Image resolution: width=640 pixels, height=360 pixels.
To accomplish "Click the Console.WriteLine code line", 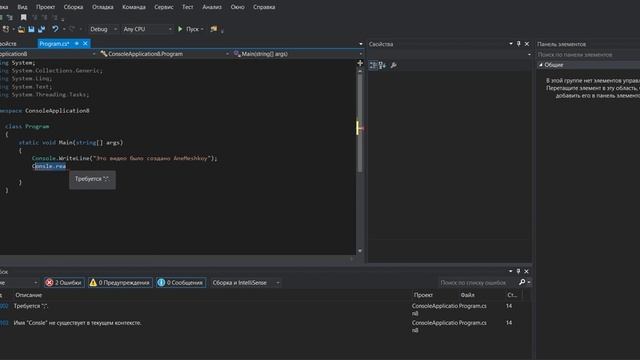I will tap(124, 158).
